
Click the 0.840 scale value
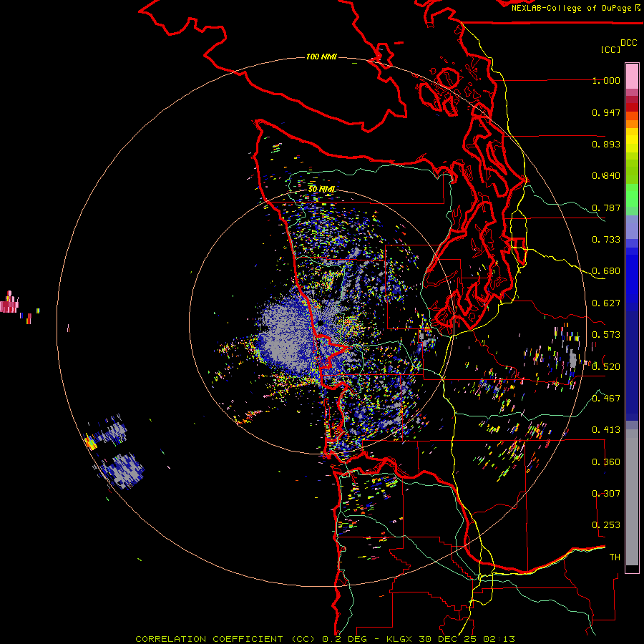tap(606, 176)
